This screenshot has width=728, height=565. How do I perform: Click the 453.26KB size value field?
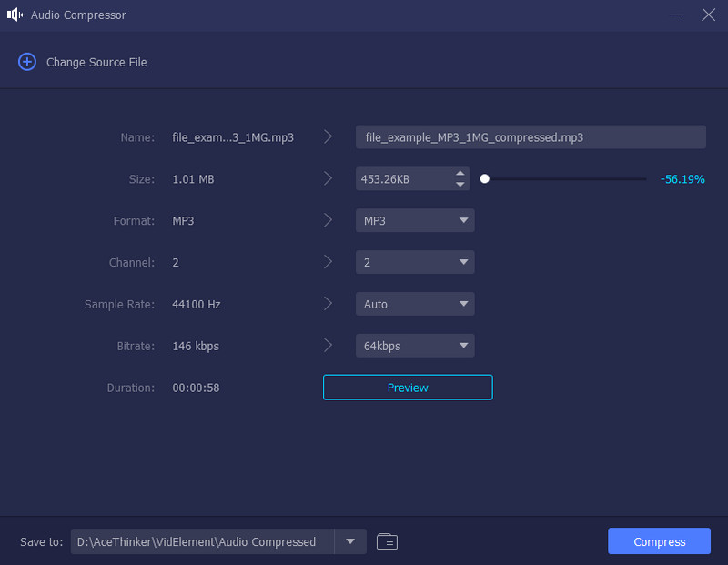(405, 178)
